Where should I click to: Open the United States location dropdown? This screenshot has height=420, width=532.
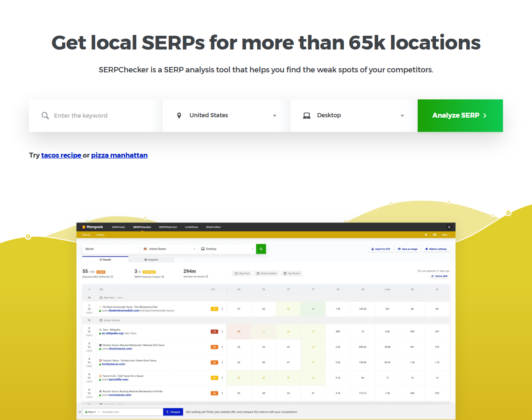point(227,116)
